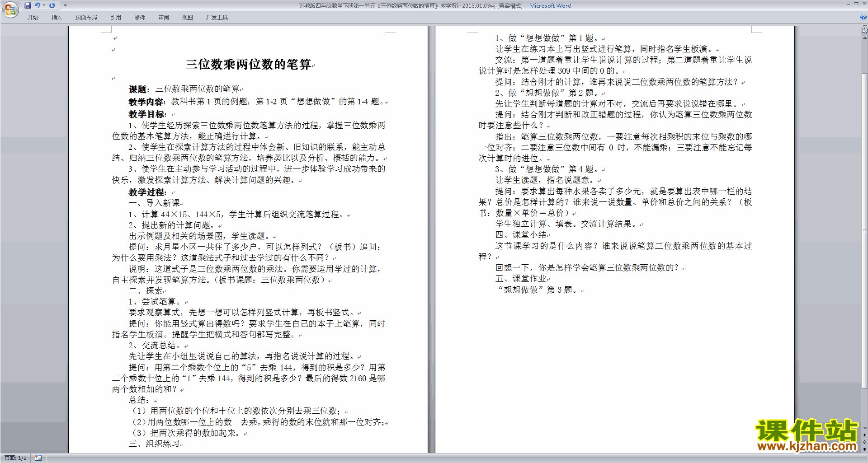
Task: Click the line 学生独立计算、填表。交流计算结果。
Action: point(567,224)
